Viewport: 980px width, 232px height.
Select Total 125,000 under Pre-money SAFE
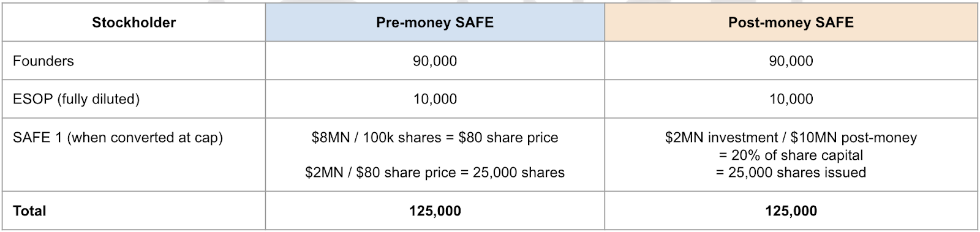click(x=435, y=211)
